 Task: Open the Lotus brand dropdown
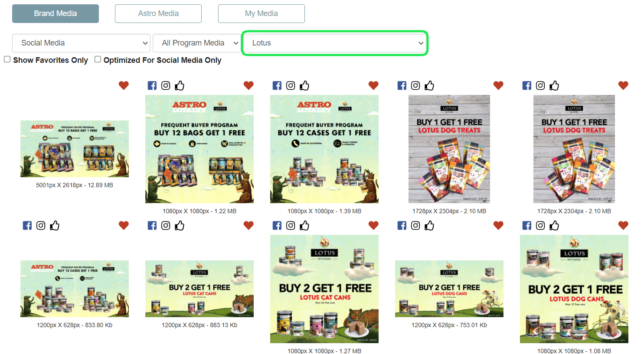tap(334, 43)
